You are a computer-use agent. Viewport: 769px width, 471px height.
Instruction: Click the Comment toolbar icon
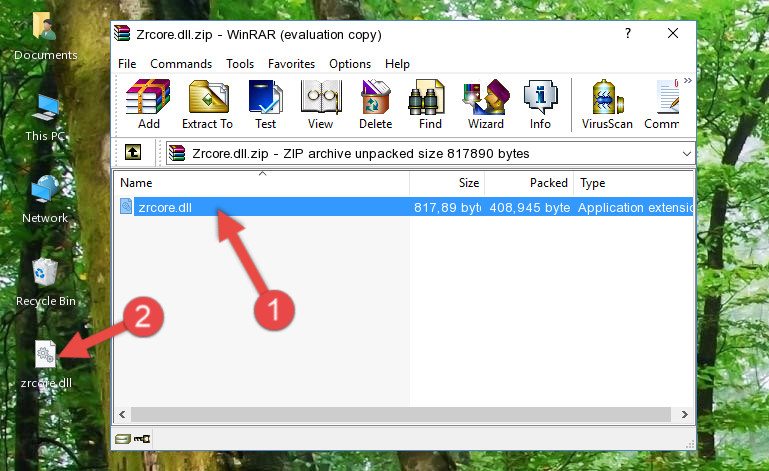point(662,105)
